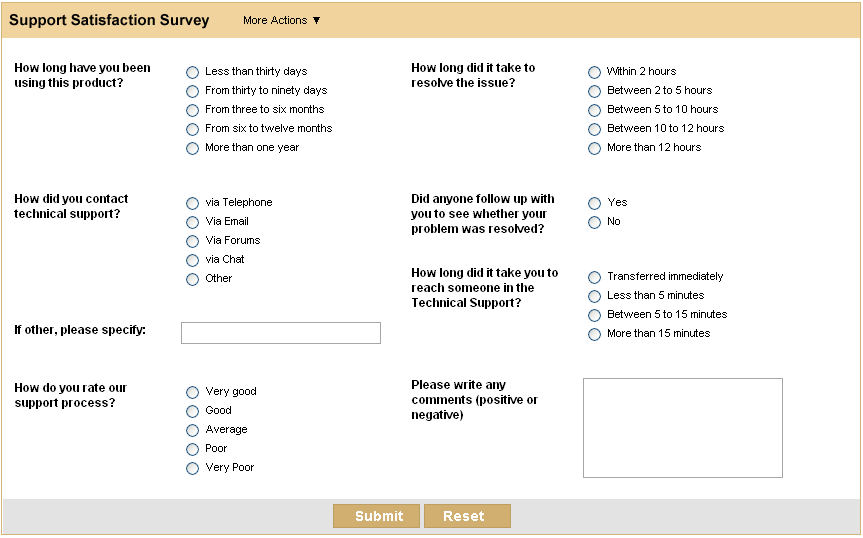Select 'No' for follow up question

pos(595,222)
